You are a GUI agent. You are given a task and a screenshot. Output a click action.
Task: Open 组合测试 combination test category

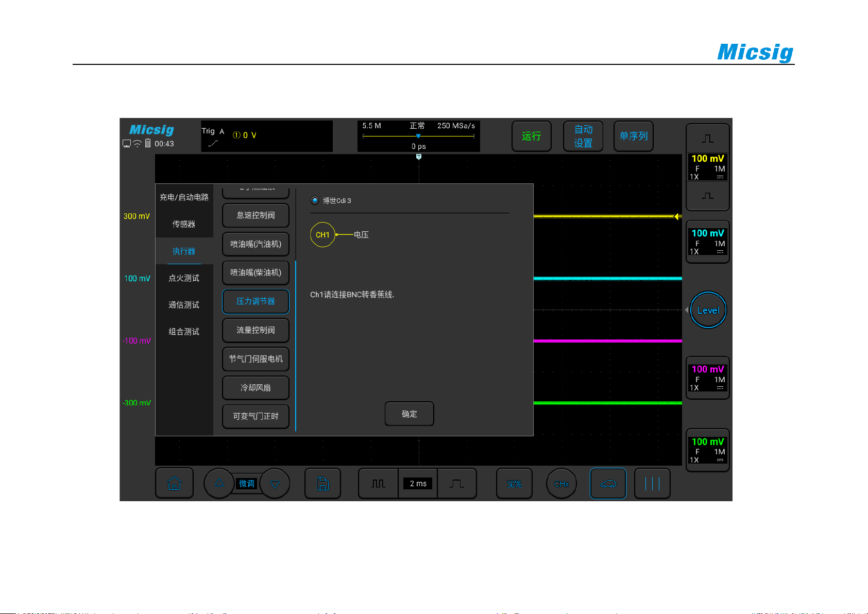(184, 332)
